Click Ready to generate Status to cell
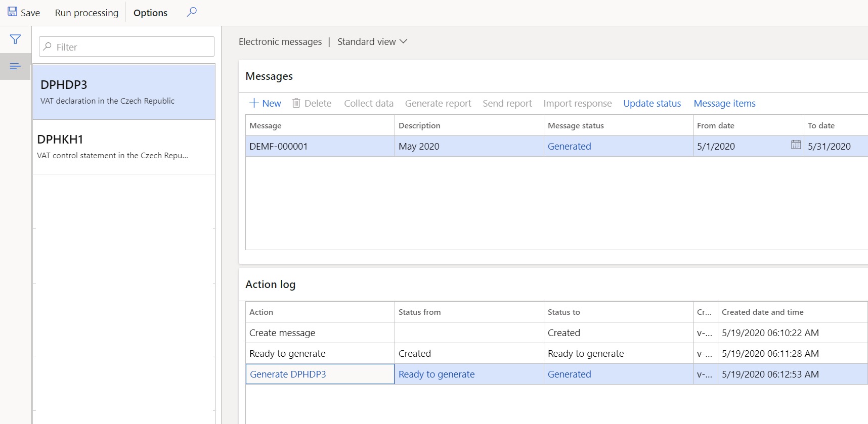 (x=618, y=353)
